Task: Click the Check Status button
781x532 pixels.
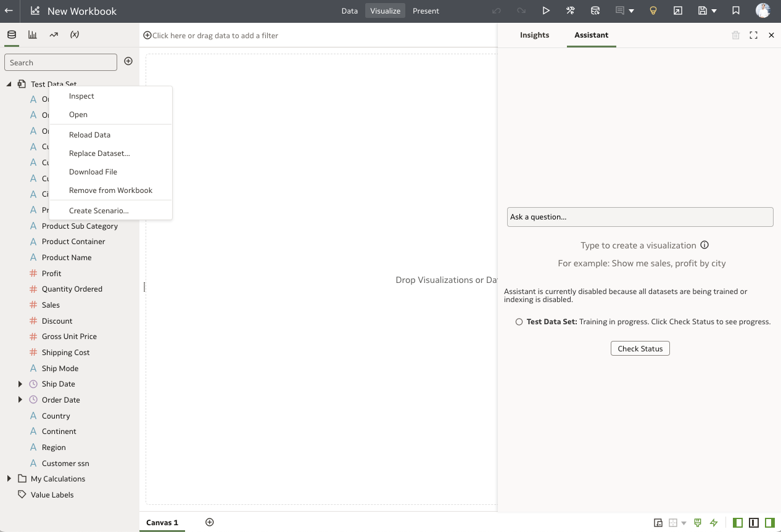Action: 640,348
